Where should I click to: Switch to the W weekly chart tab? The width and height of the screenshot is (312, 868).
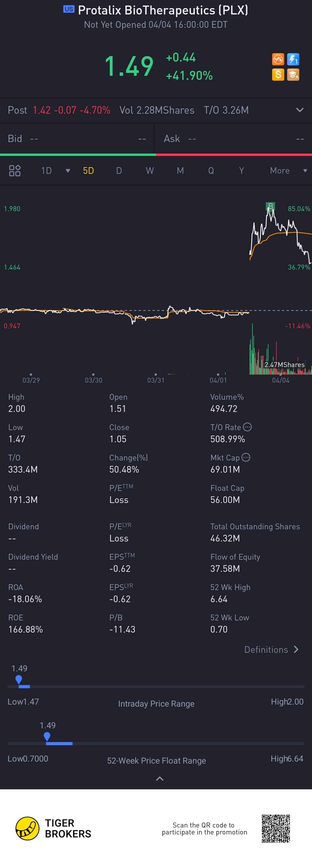point(150,170)
